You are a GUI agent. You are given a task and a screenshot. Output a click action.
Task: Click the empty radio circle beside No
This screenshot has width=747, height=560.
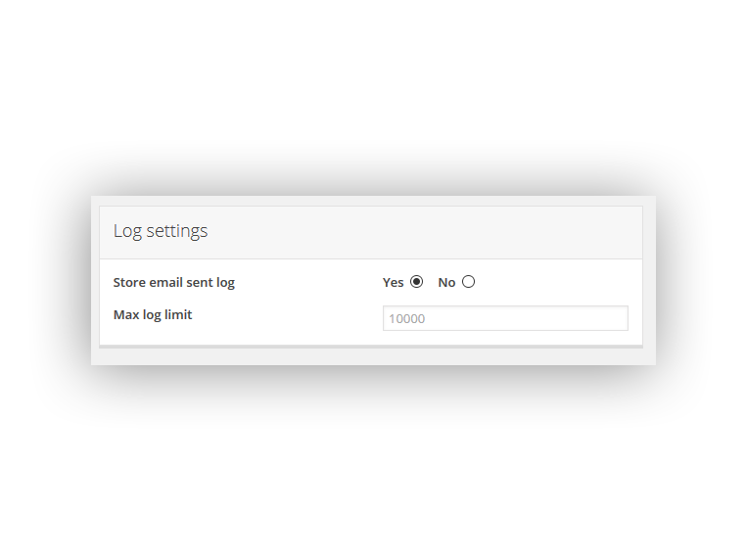click(469, 282)
